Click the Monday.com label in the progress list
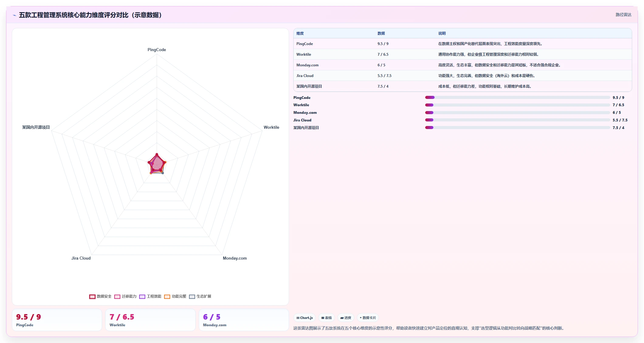Screen dimensions: 644x343 point(305,113)
